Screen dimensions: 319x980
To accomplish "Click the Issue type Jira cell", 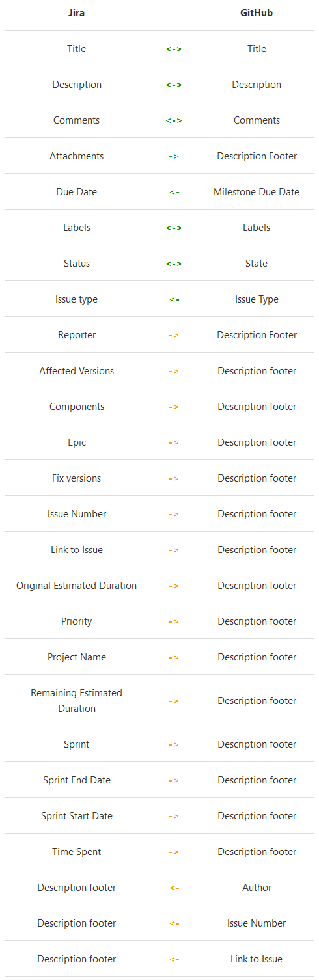I will 77,299.
